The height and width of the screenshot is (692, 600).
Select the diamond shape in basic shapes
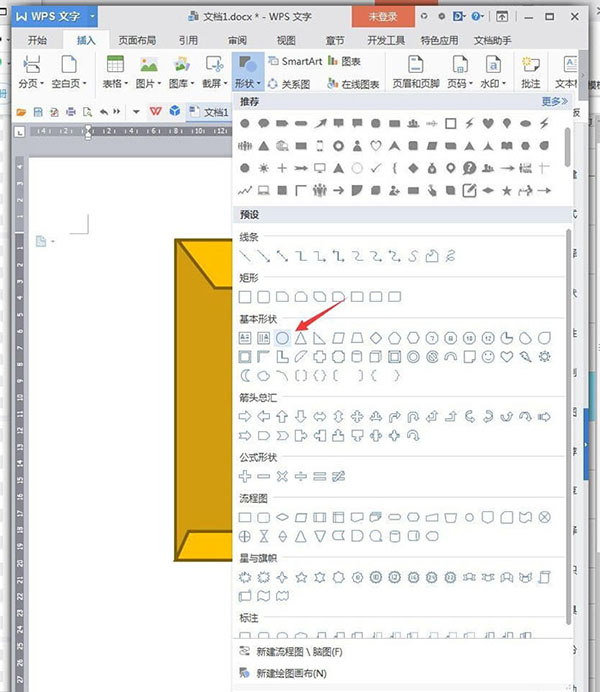[376, 338]
